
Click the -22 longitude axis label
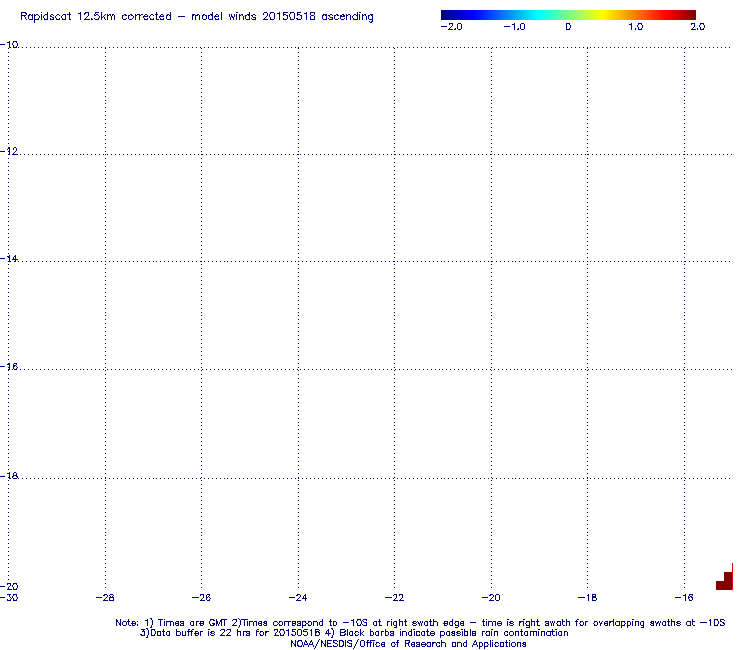395,598
